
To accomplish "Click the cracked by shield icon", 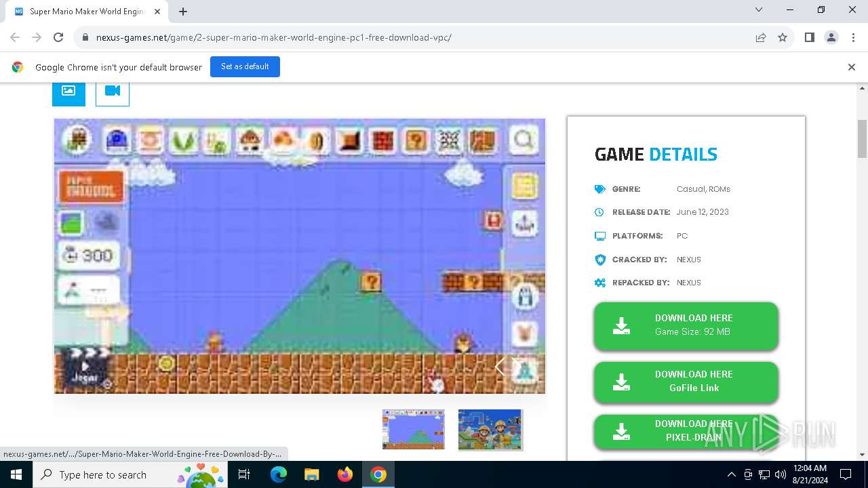I will click(599, 260).
